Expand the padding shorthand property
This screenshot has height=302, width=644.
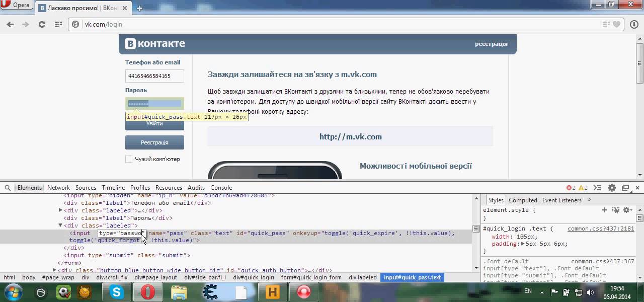tap(522, 244)
